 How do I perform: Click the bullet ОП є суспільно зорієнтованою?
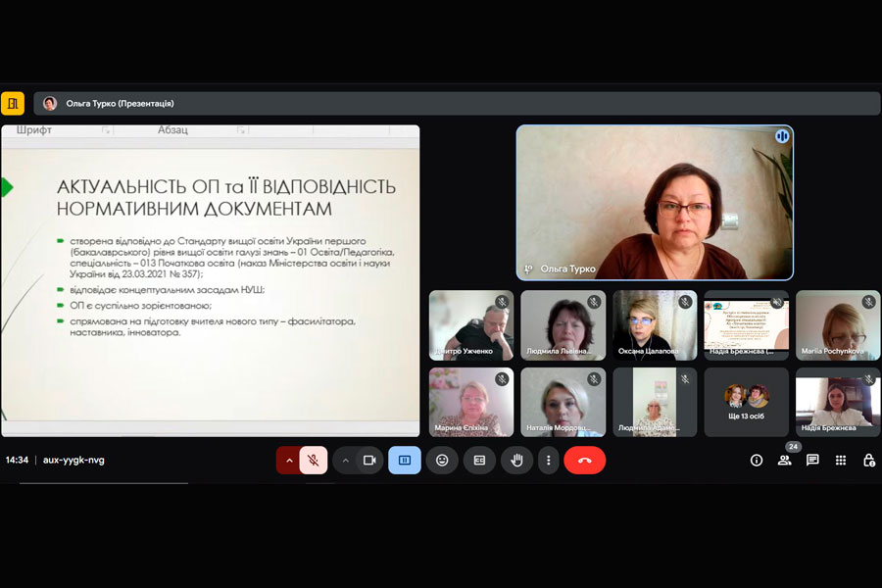pos(140,306)
